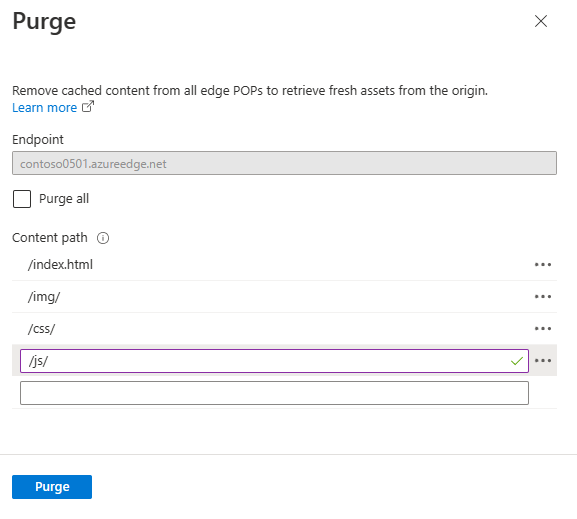Click the Endpoint label
The image size is (577, 519).
point(38,140)
